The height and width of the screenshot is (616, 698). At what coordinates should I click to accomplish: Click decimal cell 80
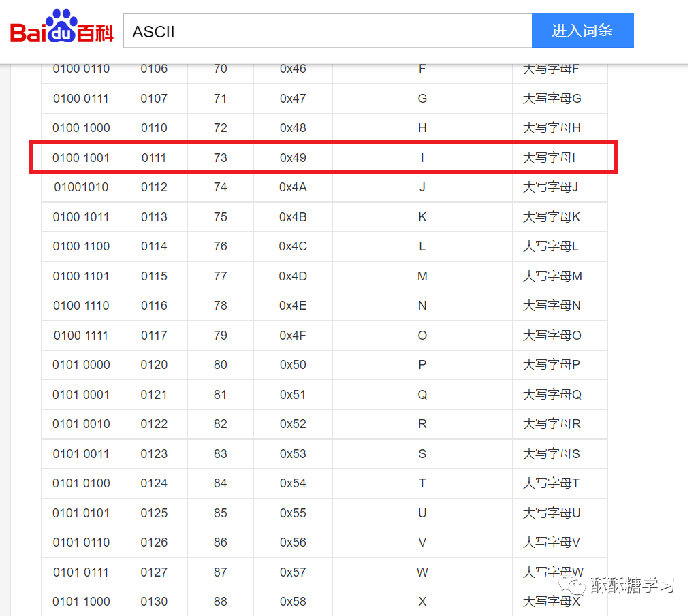pyautogui.click(x=221, y=365)
